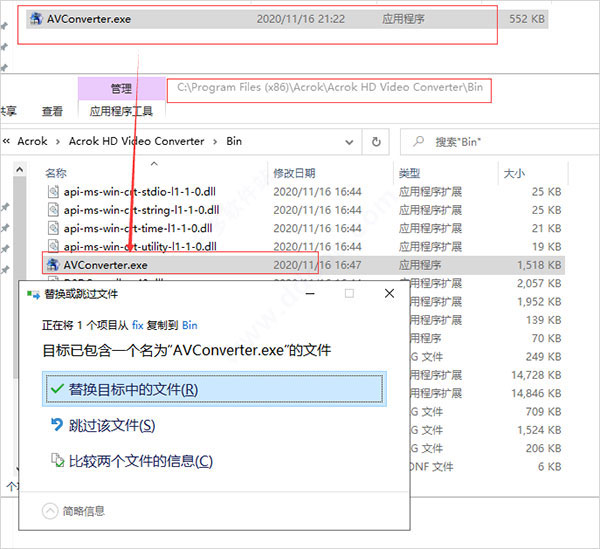600x549 pixels.
Task: Click the 1,518 KB size cell
Action: (539, 265)
